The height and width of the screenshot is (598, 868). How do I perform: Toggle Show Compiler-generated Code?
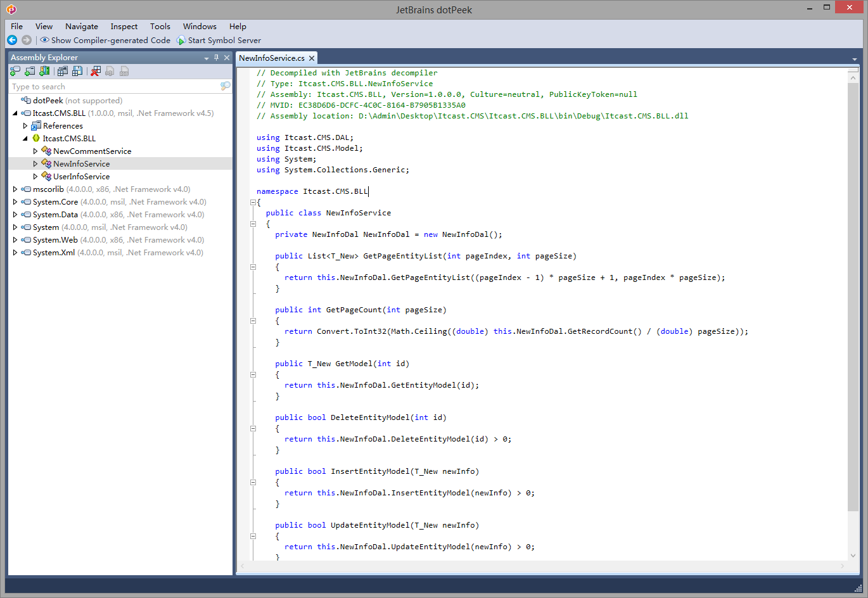tap(105, 40)
